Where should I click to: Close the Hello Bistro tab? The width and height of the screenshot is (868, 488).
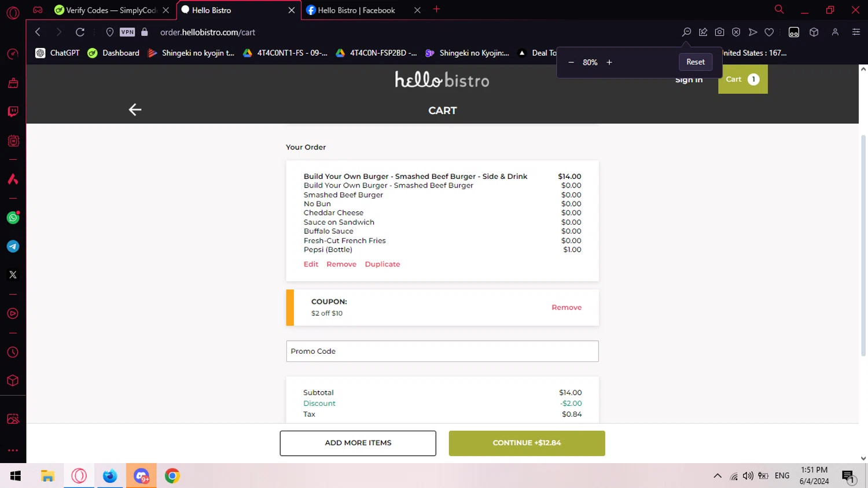[x=291, y=10]
